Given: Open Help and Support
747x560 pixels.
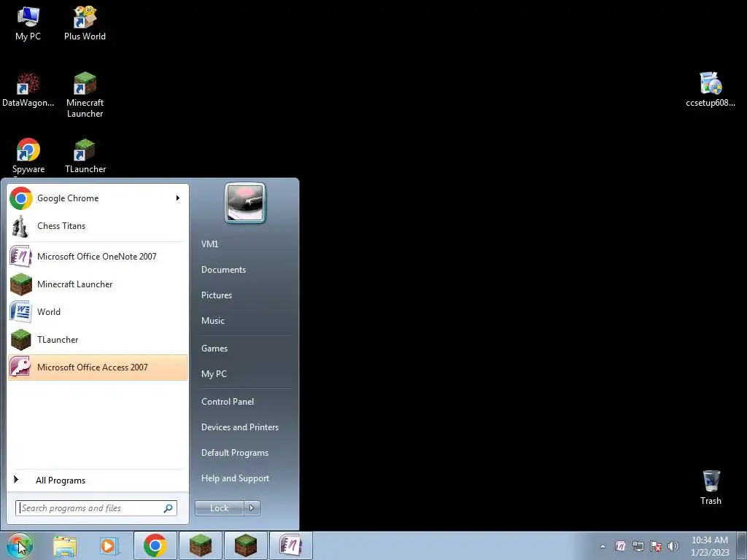Looking at the screenshot, I should point(236,478).
